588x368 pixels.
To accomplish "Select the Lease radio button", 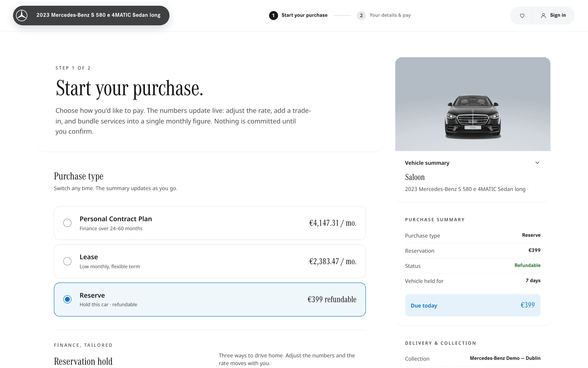I will click(67, 261).
